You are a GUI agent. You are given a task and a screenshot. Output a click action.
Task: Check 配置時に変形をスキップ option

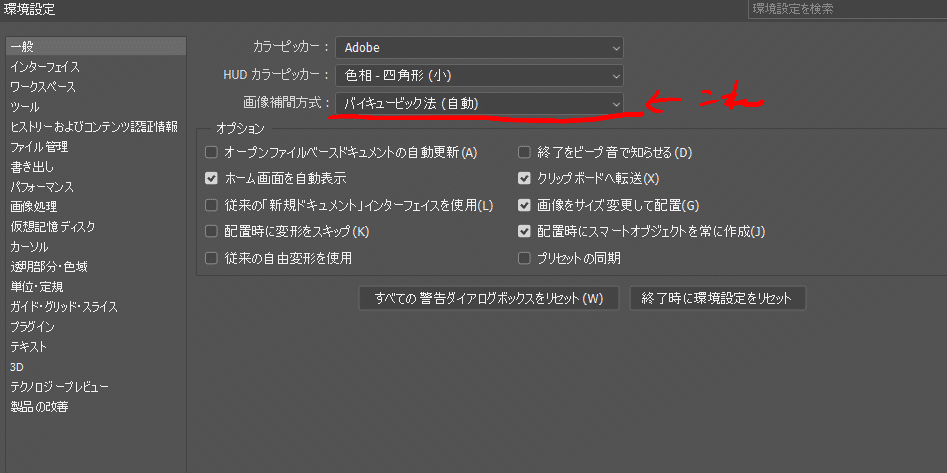tap(211, 231)
